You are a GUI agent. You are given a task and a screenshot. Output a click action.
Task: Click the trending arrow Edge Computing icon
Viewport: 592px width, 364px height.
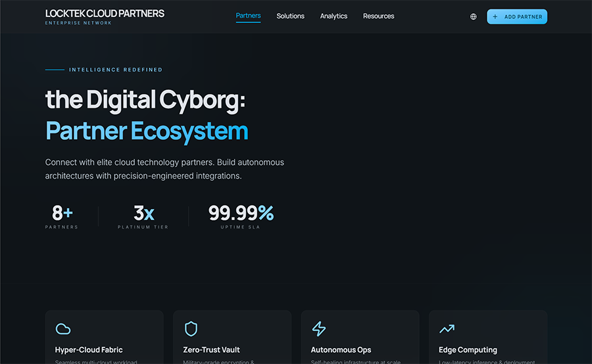(x=447, y=329)
